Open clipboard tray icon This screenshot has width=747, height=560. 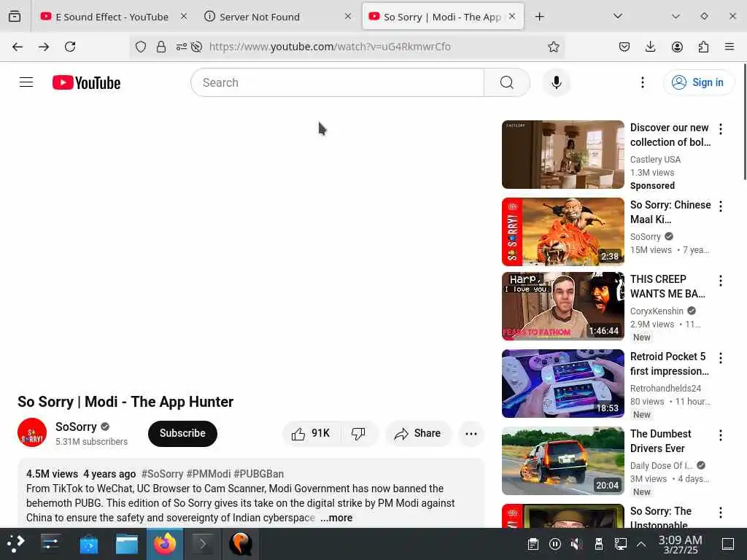point(533,544)
